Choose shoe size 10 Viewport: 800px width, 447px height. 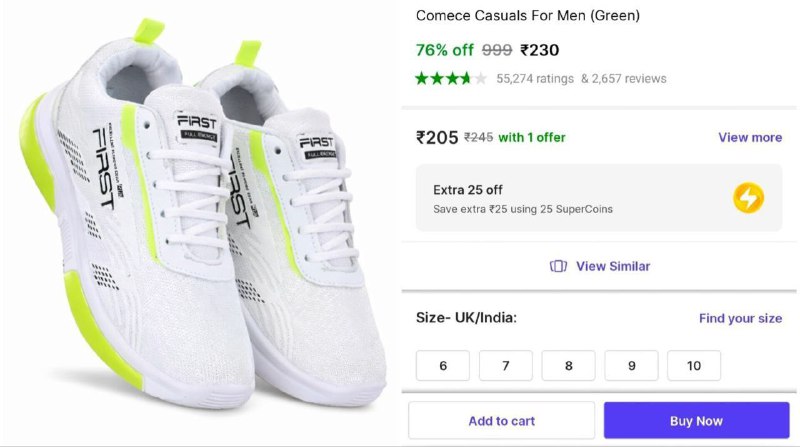click(x=694, y=366)
